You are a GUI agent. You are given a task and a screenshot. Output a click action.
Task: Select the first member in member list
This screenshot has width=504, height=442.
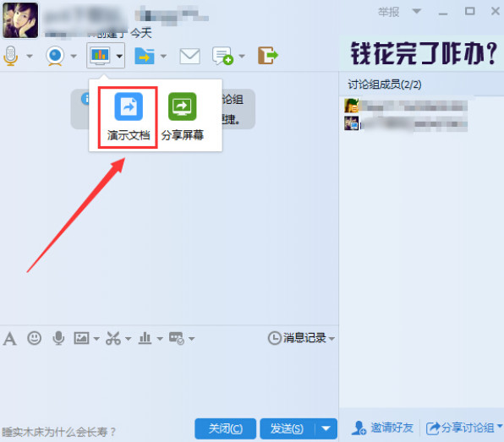point(406,106)
